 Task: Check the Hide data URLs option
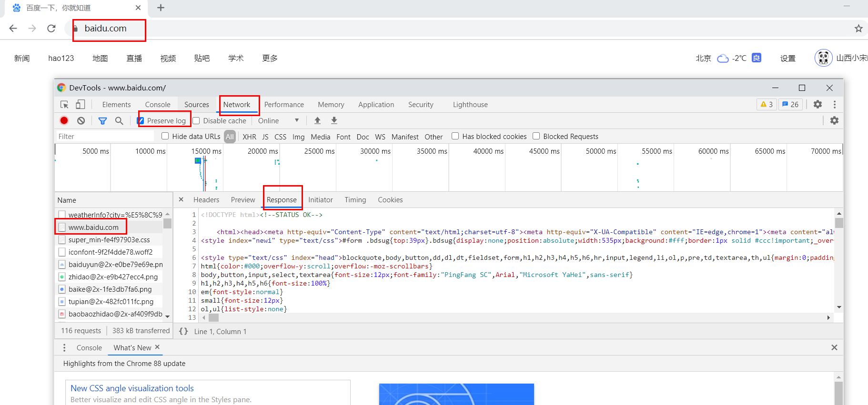click(165, 136)
